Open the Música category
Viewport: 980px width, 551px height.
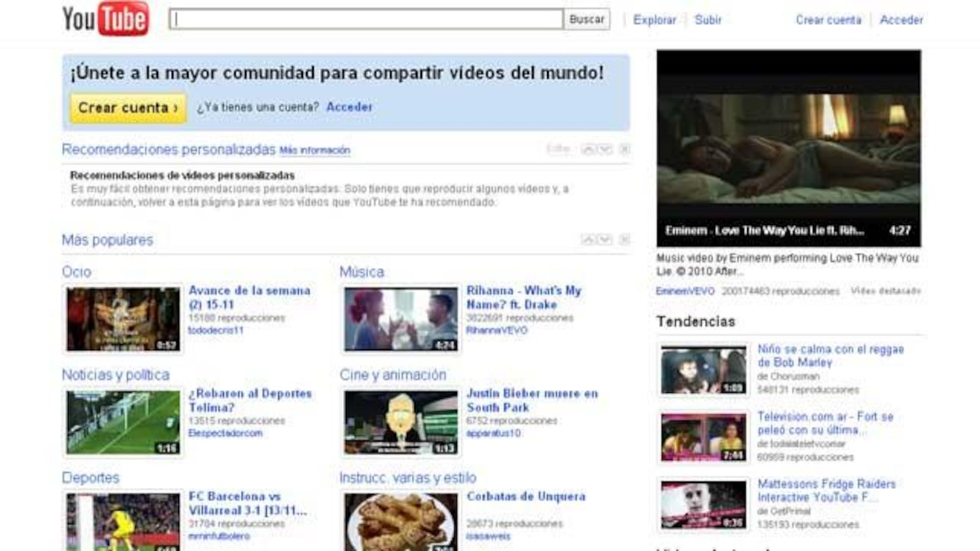(x=361, y=272)
